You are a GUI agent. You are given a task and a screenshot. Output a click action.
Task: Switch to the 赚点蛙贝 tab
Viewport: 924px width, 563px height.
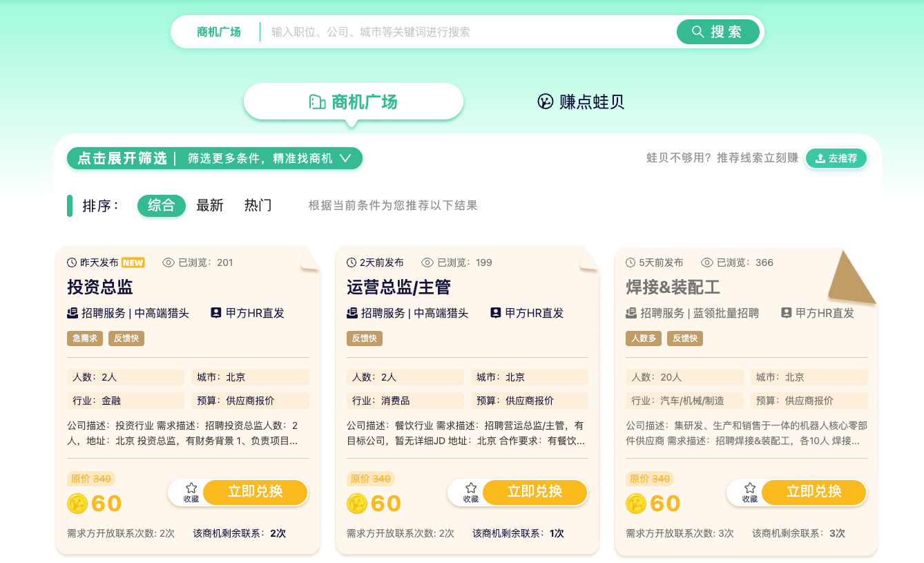coord(581,102)
